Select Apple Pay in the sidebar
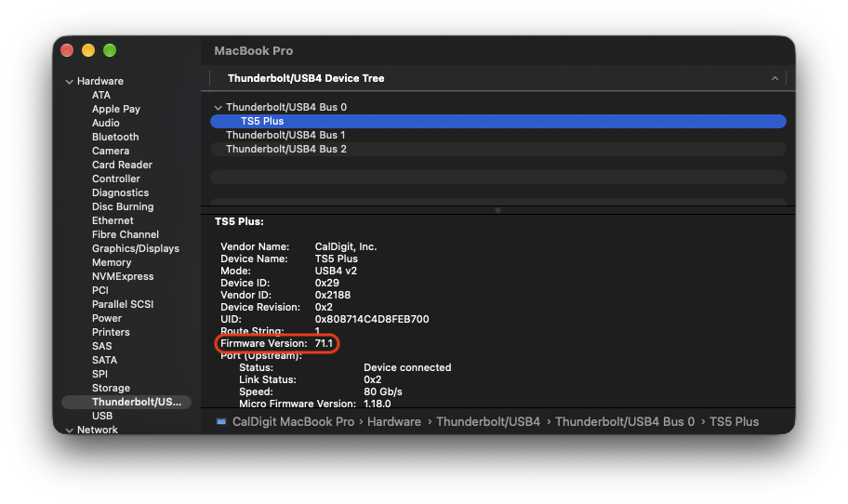 tap(115, 109)
